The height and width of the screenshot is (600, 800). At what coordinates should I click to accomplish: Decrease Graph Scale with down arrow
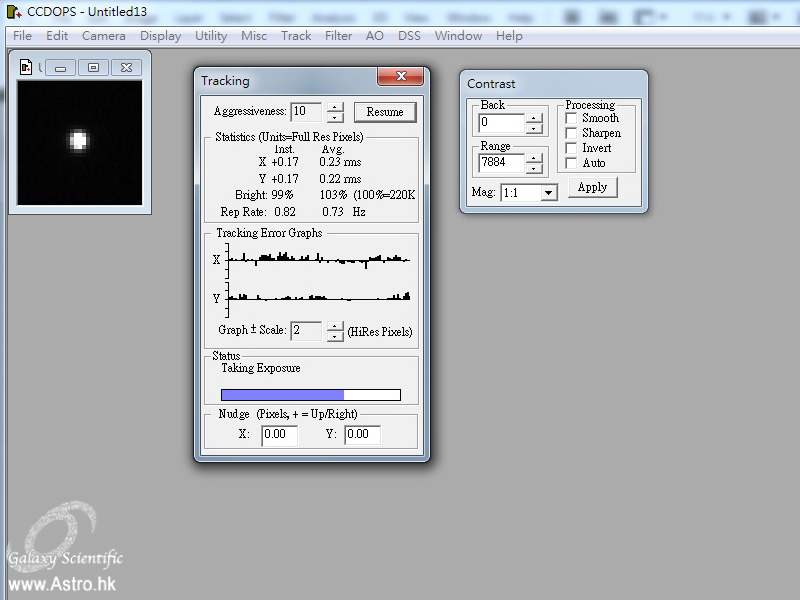click(335, 336)
